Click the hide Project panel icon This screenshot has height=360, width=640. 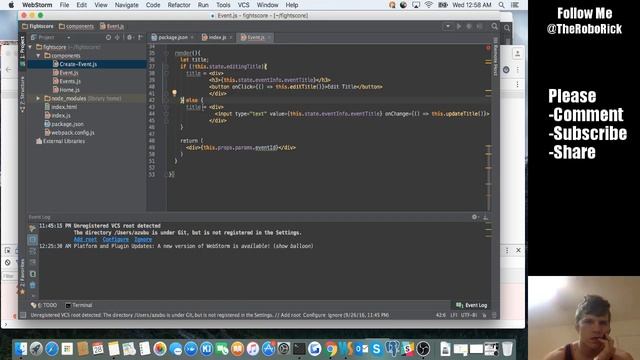(x=140, y=37)
